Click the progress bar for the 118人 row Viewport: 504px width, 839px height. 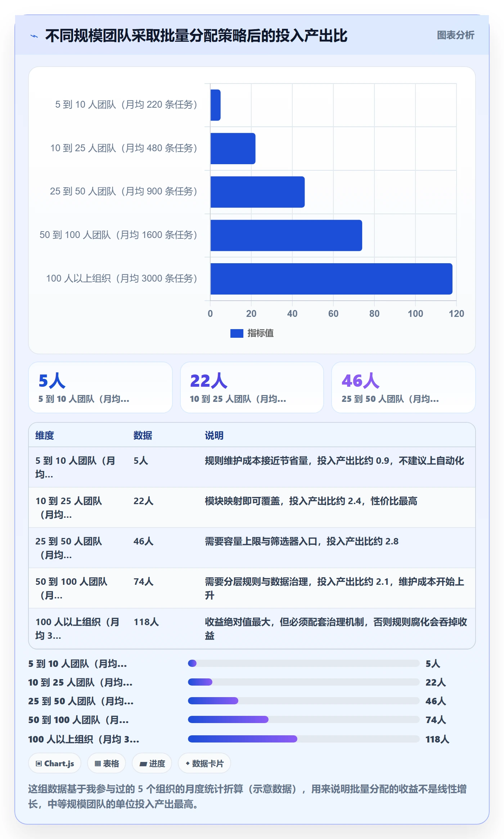pos(303,739)
